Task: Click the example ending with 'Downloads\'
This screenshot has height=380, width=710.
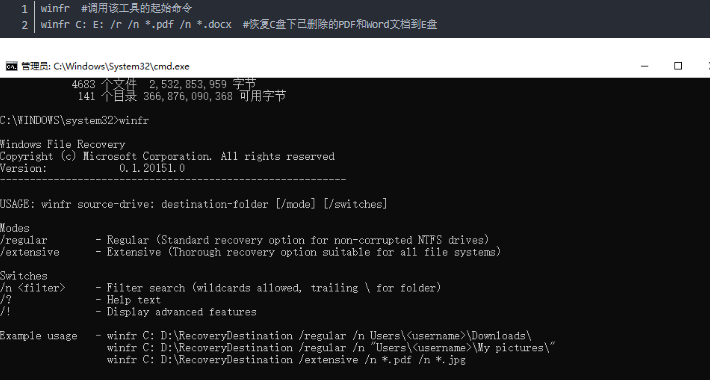Action: pos(319,336)
